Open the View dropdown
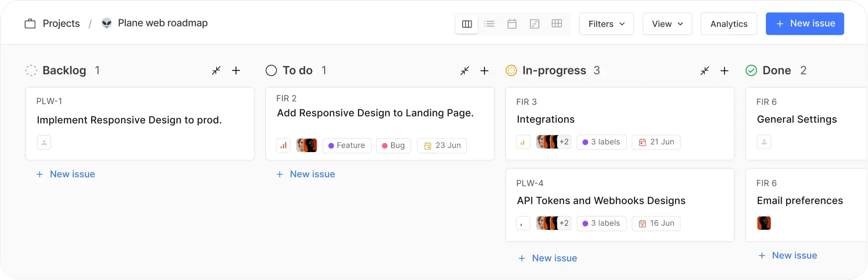The image size is (868, 280). tap(667, 24)
